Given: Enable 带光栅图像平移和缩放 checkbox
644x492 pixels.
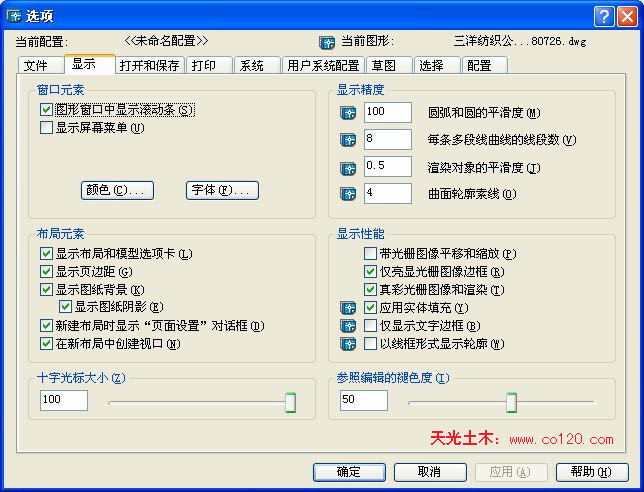Looking at the screenshot, I should click(370, 253).
